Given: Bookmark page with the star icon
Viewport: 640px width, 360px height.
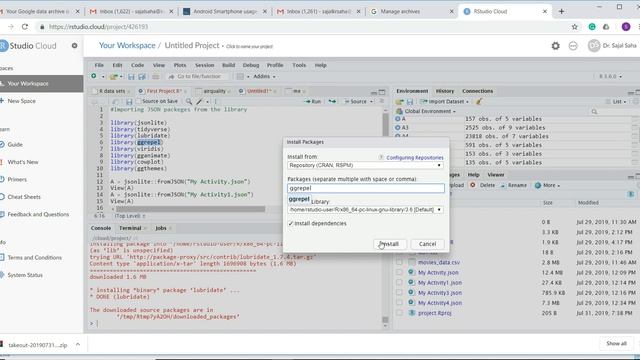Looking at the screenshot, I should (x=575, y=27).
